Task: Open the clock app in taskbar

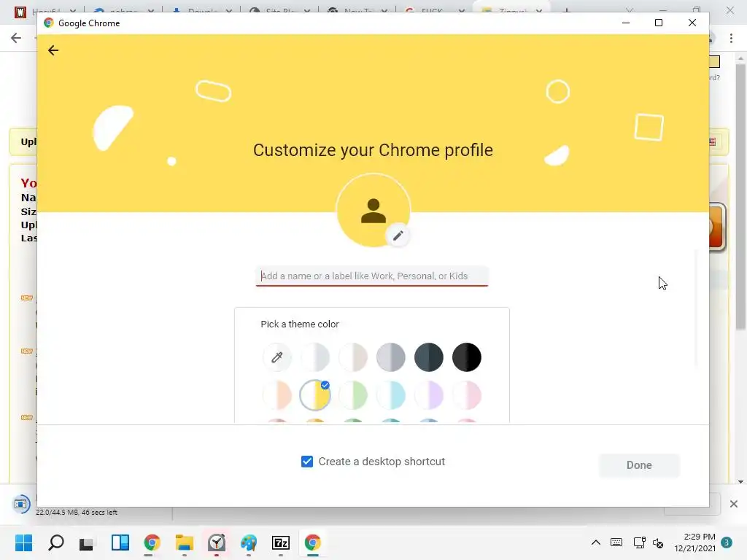Action: pyautogui.click(x=216, y=542)
